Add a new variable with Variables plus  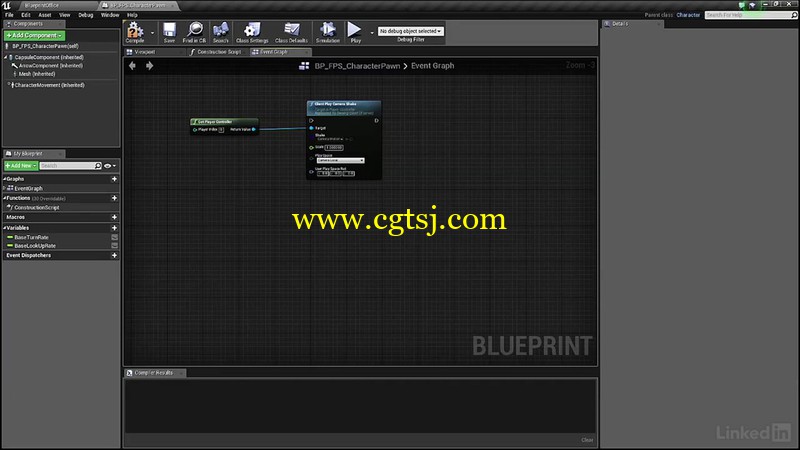[114, 228]
